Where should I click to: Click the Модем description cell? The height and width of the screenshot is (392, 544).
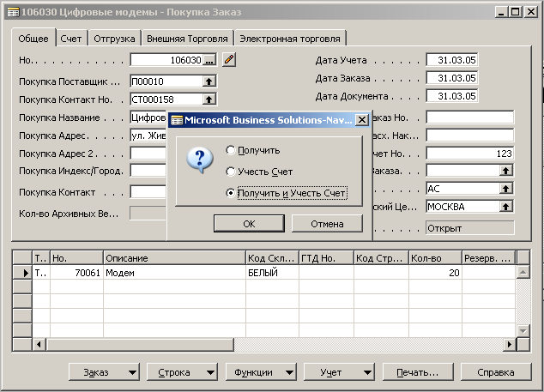click(x=174, y=273)
